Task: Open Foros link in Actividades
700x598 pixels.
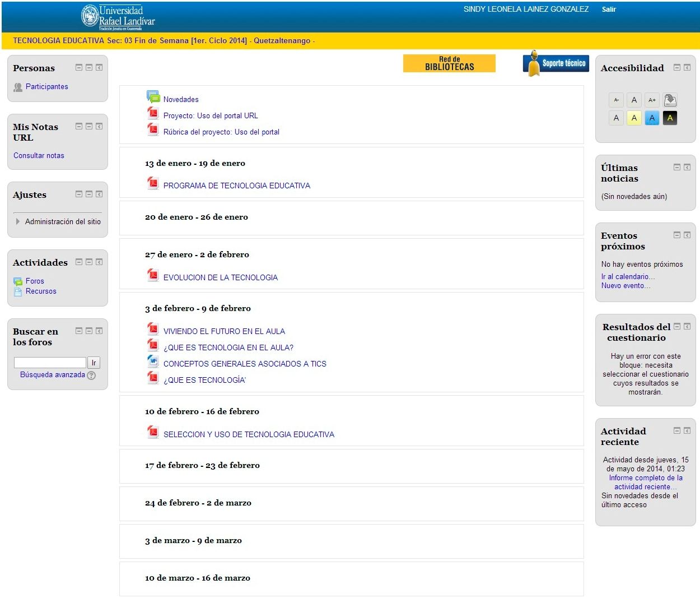Action: [x=35, y=281]
